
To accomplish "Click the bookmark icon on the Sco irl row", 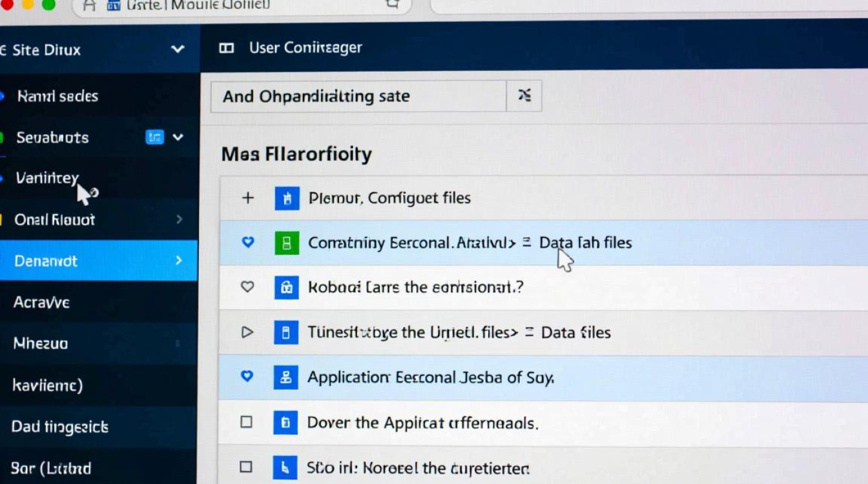I will [x=287, y=468].
